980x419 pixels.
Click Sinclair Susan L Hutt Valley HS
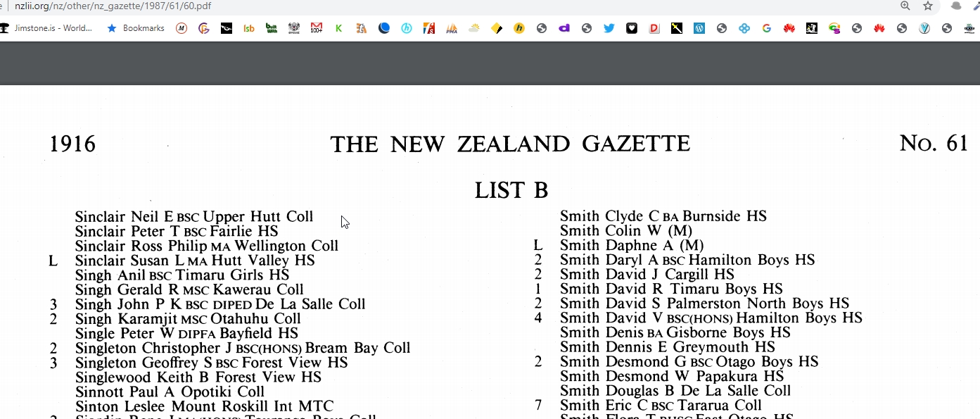coord(195,261)
